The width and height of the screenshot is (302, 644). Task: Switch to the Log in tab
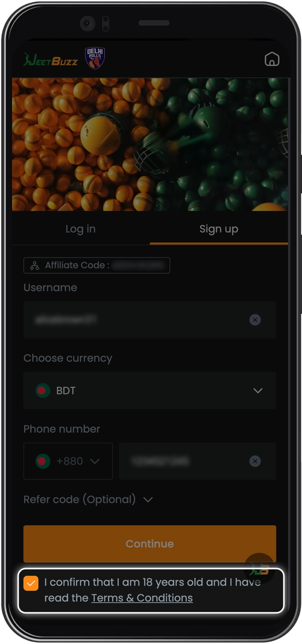coord(81,229)
